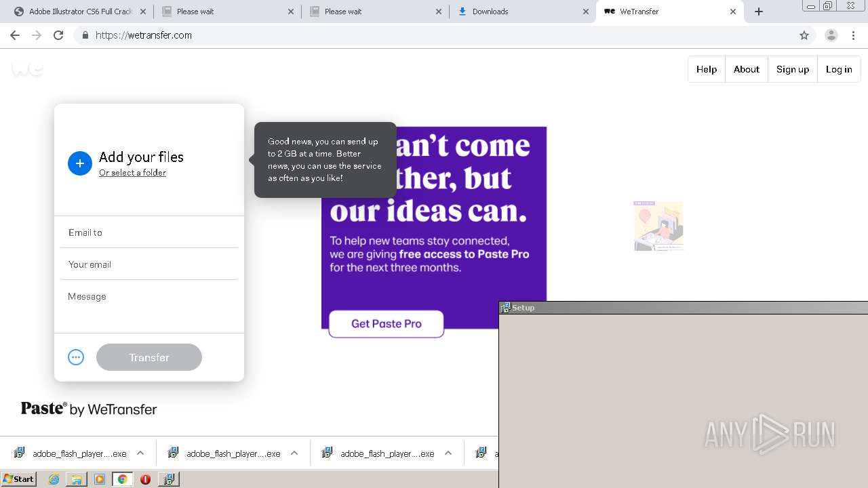Screen dimensions: 868x488
Task: Focus the Your email field
Action: (149, 264)
